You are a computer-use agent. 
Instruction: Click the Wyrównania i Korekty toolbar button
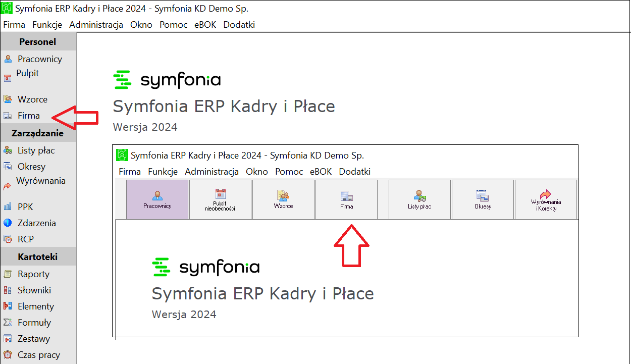click(x=546, y=199)
